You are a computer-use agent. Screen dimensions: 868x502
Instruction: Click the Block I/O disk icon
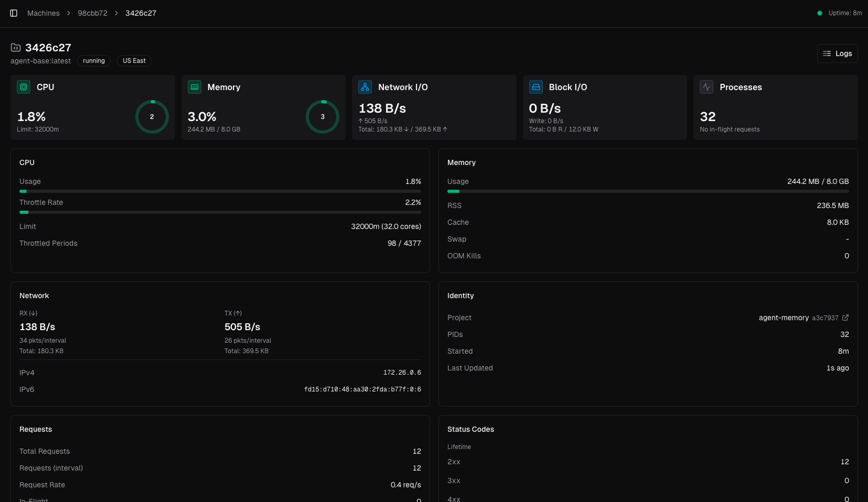[x=536, y=87]
